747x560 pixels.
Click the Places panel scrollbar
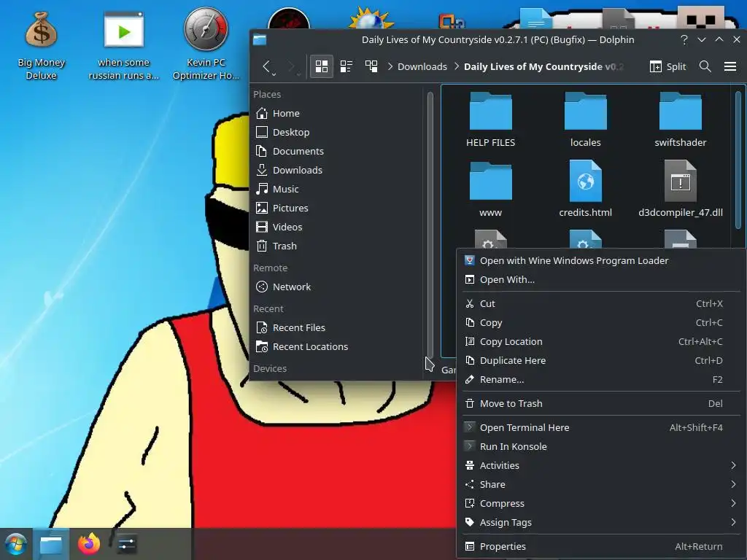[x=430, y=224]
